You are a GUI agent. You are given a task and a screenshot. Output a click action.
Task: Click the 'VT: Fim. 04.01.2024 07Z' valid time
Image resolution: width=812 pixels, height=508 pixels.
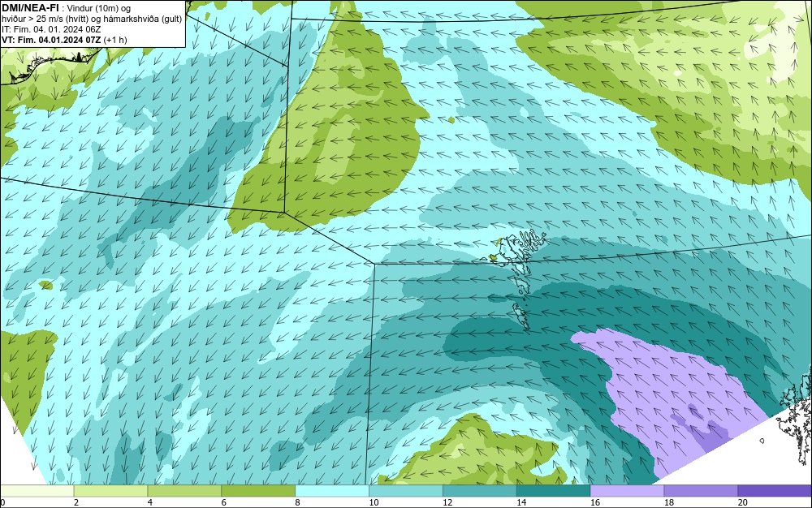pyautogui.click(x=51, y=40)
